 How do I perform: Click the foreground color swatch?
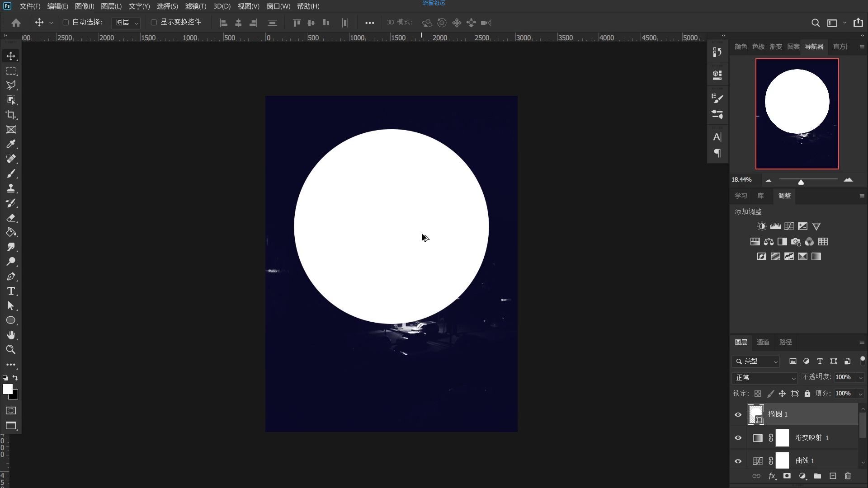click(x=7, y=389)
